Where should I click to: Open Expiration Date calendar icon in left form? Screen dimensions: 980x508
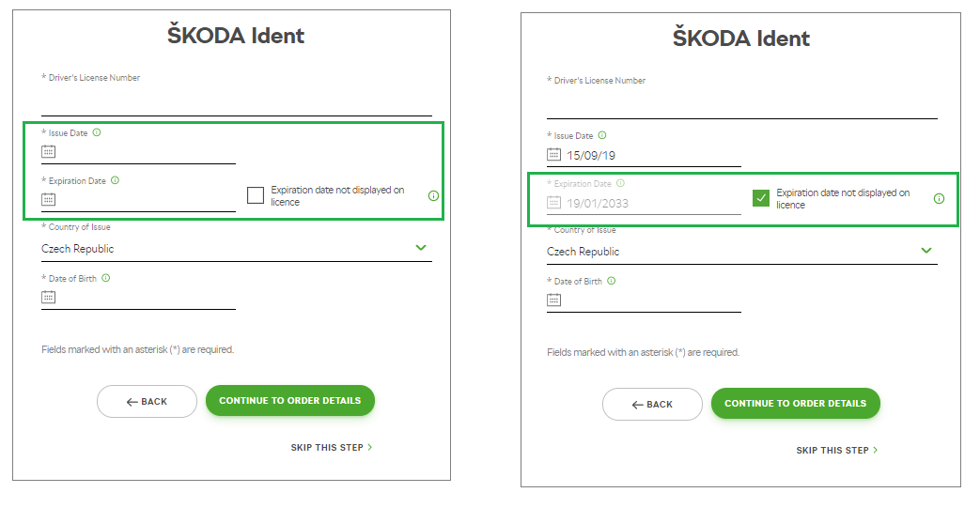(x=48, y=199)
